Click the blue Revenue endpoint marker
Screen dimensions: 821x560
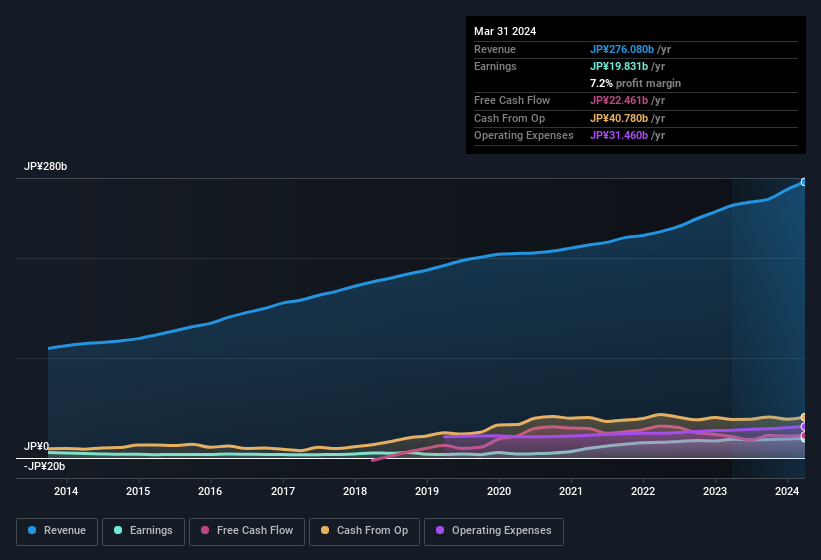click(x=804, y=182)
